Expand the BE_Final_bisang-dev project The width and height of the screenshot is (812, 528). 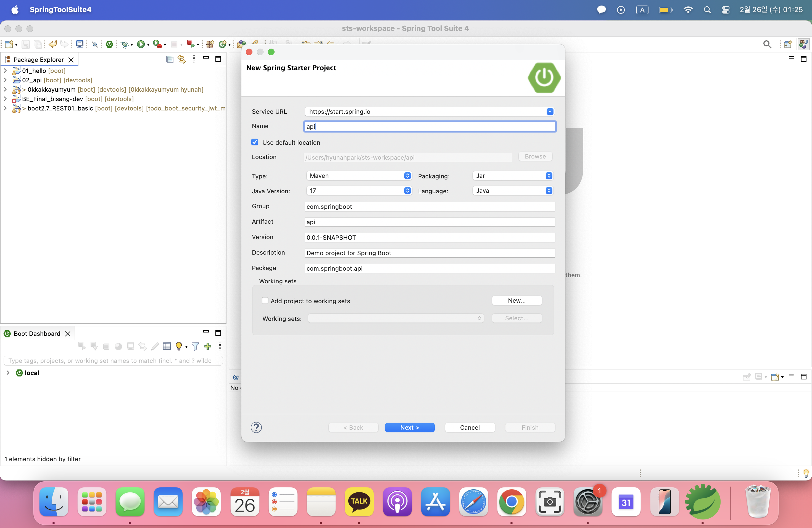coord(5,99)
